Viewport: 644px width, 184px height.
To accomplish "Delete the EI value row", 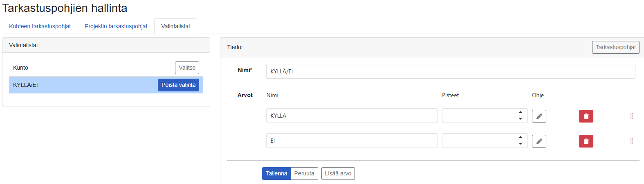I will [x=586, y=141].
